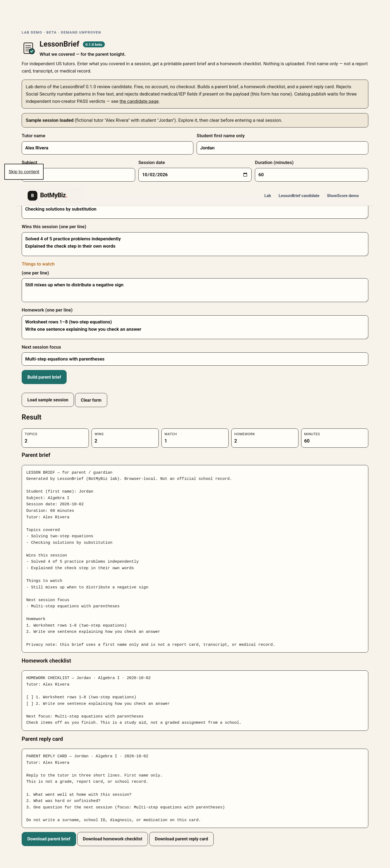Open the Lab nav item

pyautogui.click(x=268, y=196)
